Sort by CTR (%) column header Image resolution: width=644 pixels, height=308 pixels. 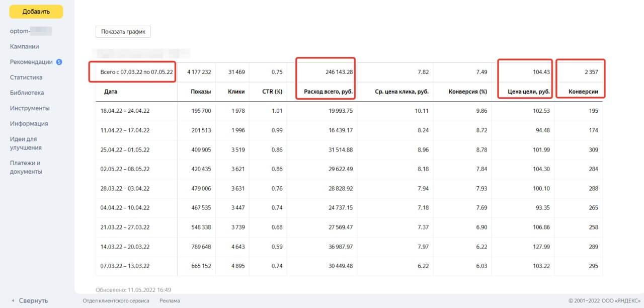click(272, 92)
